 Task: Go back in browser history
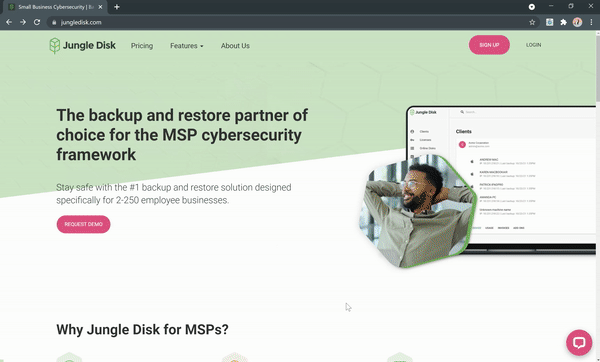(x=9, y=22)
